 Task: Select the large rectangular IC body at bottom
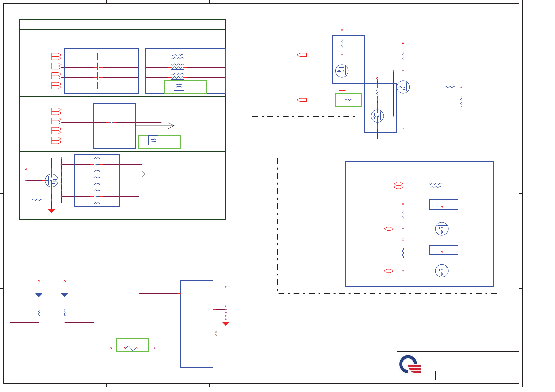point(197,324)
